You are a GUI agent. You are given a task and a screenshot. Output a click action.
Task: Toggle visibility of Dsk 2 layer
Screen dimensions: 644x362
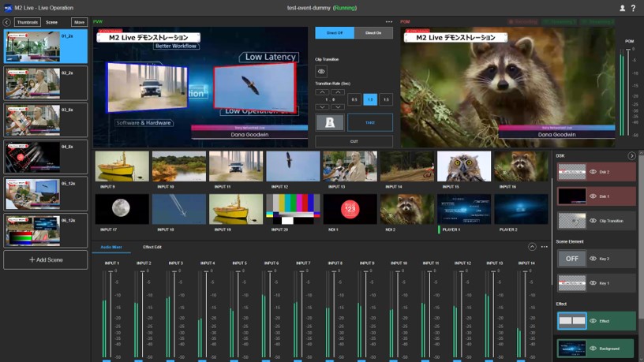point(593,174)
